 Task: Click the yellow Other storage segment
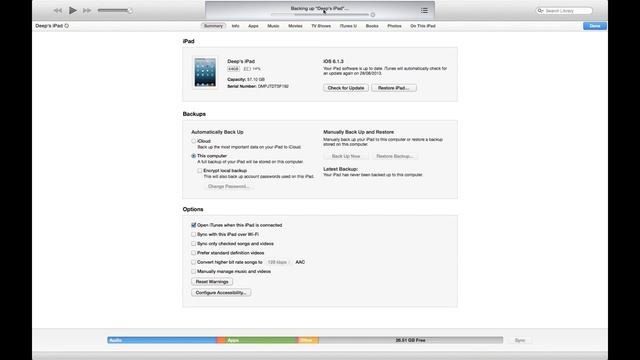(308, 340)
